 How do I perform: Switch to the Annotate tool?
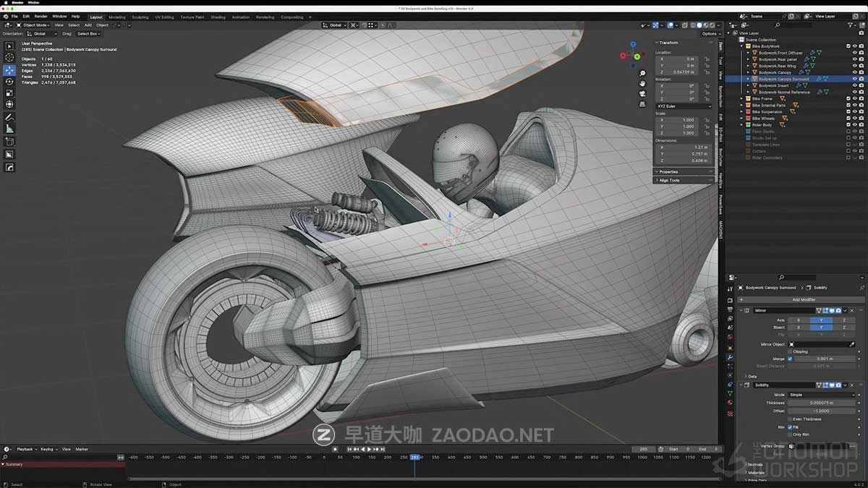point(9,117)
